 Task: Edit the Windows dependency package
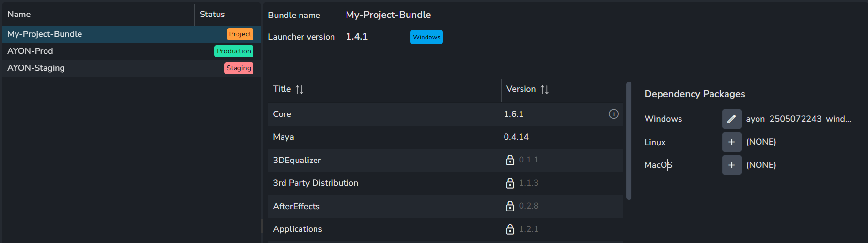coord(731,119)
